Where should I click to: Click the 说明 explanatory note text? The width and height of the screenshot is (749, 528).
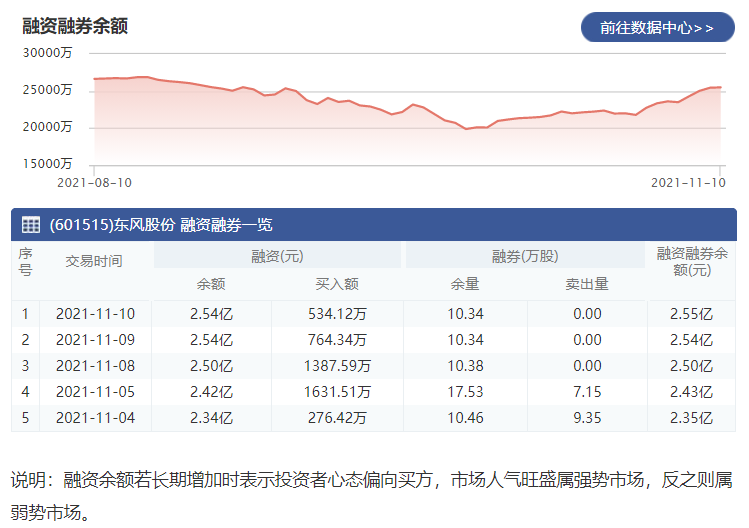[372, 496]
